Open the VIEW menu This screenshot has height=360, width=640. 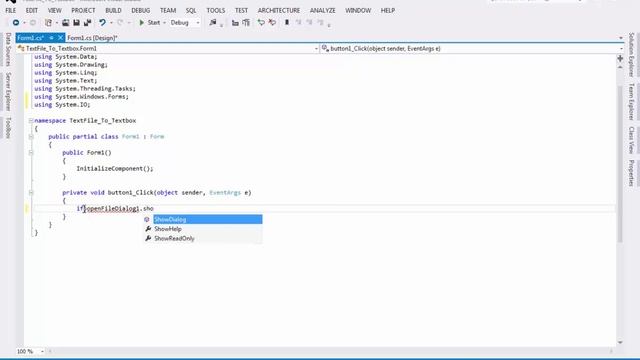[x=55, y=10]
